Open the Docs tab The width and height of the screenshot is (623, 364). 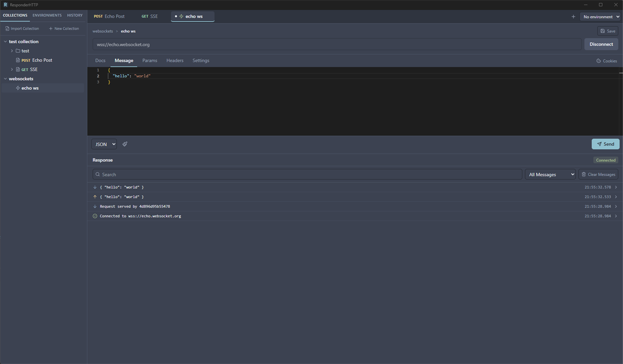pos(100,61)
